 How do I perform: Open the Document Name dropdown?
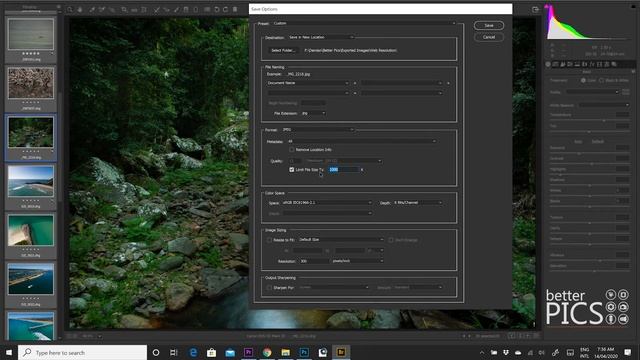pyautogui.click(x=308, y=83)
